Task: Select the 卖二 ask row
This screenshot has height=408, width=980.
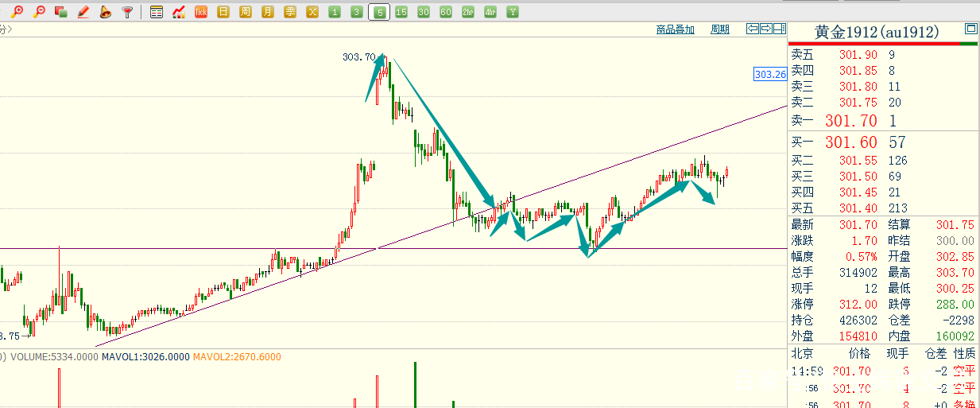Action: pos(883,103)
